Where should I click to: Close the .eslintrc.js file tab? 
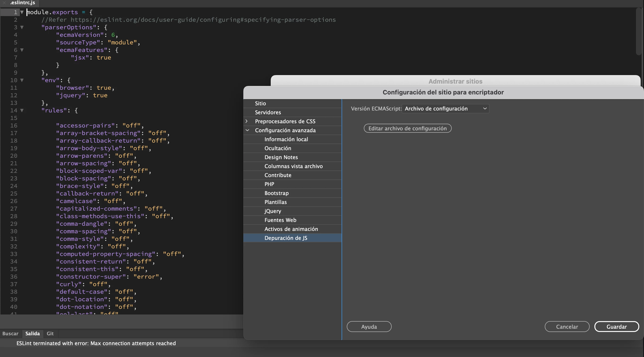pos(4,3)
